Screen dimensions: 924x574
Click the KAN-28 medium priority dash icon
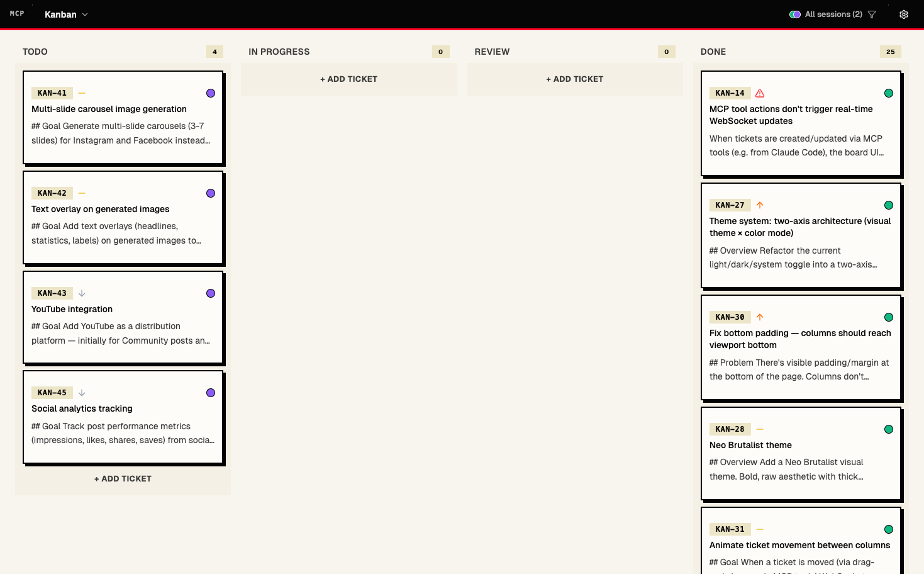pos(760,429)
